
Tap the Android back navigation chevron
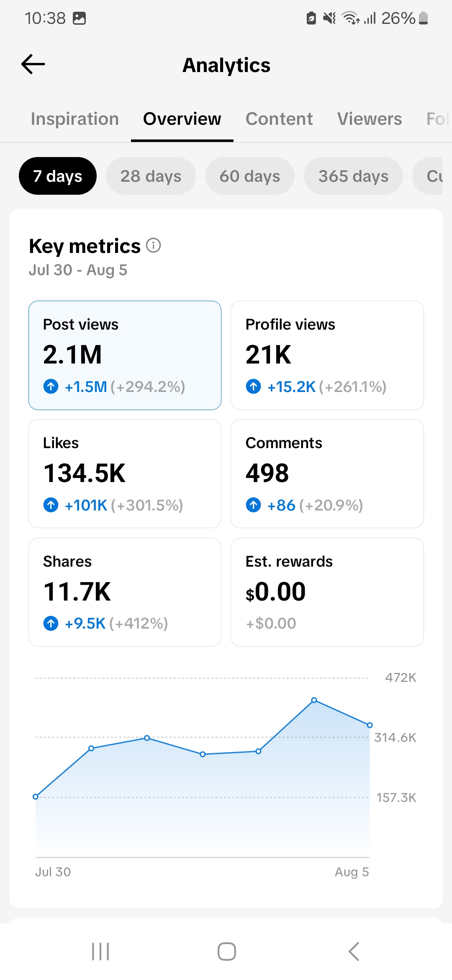click(354, 952)
